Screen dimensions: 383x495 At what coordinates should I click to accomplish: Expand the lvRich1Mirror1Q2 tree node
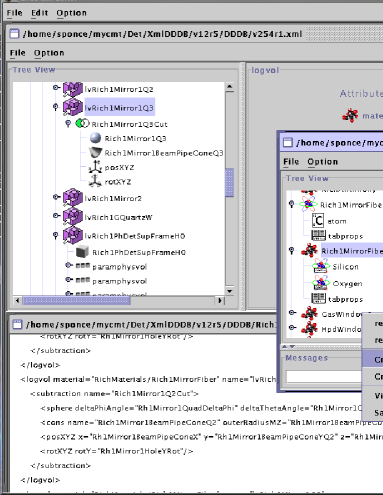[x=56, y=88]
